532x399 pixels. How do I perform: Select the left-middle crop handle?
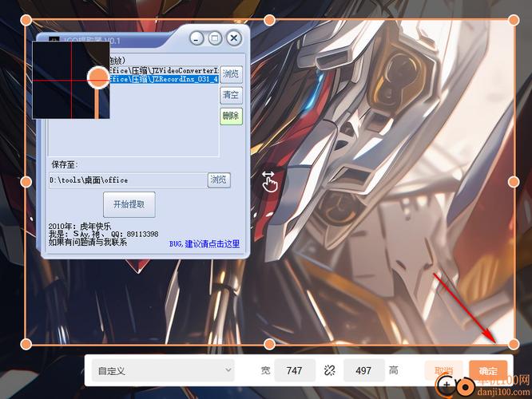(26, 182)
